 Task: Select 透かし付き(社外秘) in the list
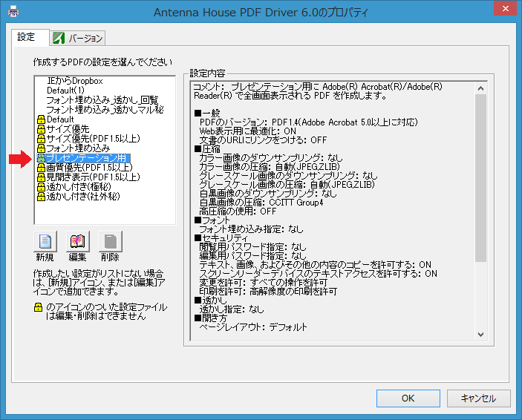[83, 197]
